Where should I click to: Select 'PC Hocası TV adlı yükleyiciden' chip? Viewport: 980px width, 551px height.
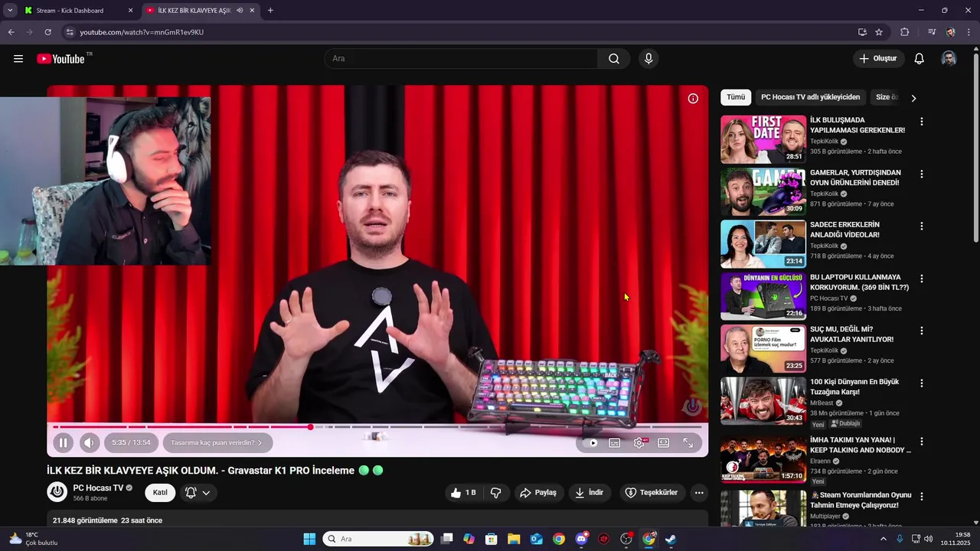click(x=811, y=97)
